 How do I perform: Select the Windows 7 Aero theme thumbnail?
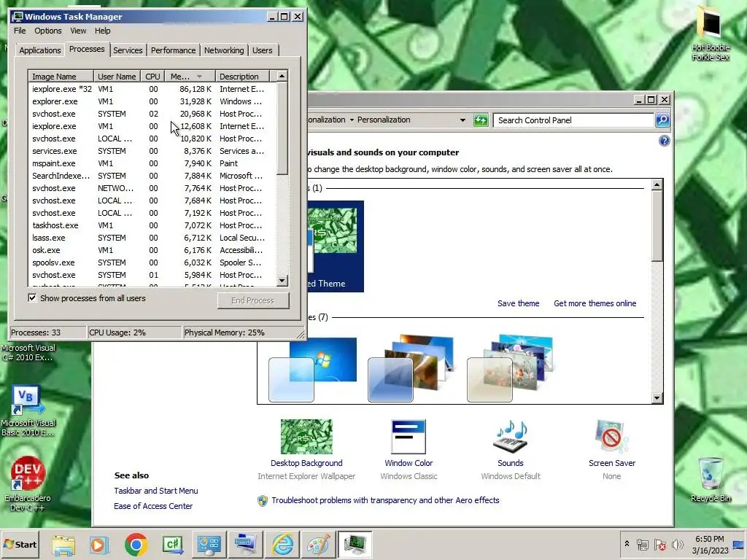312,370
